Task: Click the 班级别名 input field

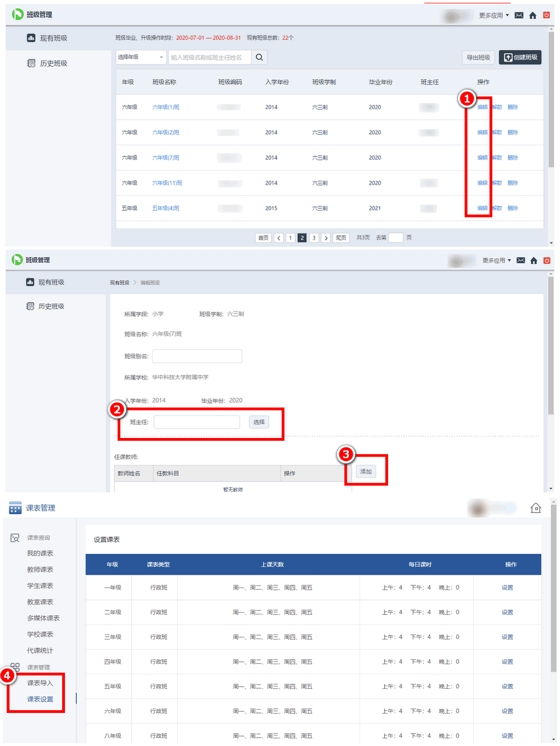Action: point(197,356)
